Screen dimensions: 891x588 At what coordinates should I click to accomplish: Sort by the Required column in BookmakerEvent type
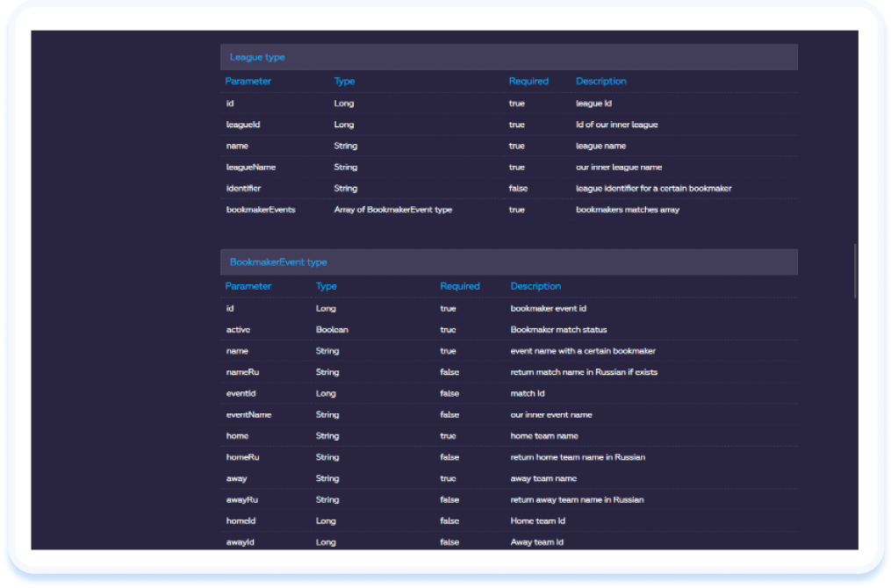[x=459, y=285]
